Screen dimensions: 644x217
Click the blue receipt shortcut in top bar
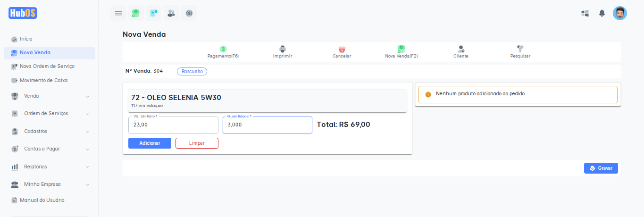click(153, 13)
